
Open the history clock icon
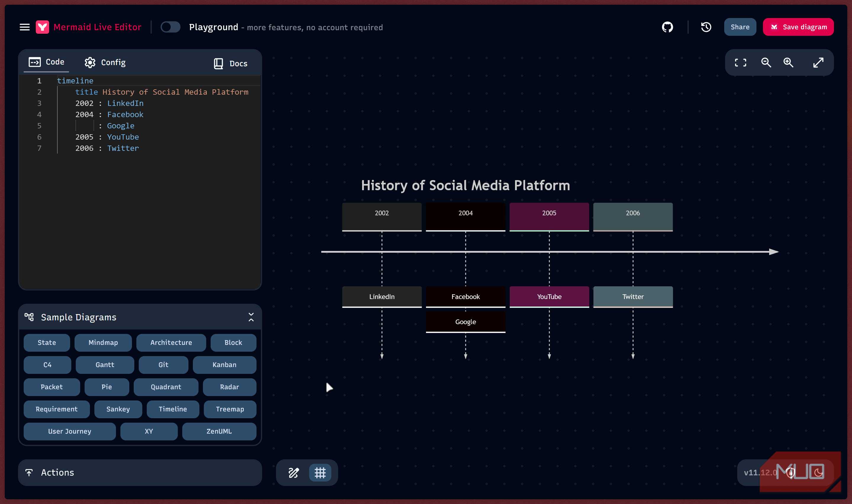pyautogui.click(x=706, y=27)
